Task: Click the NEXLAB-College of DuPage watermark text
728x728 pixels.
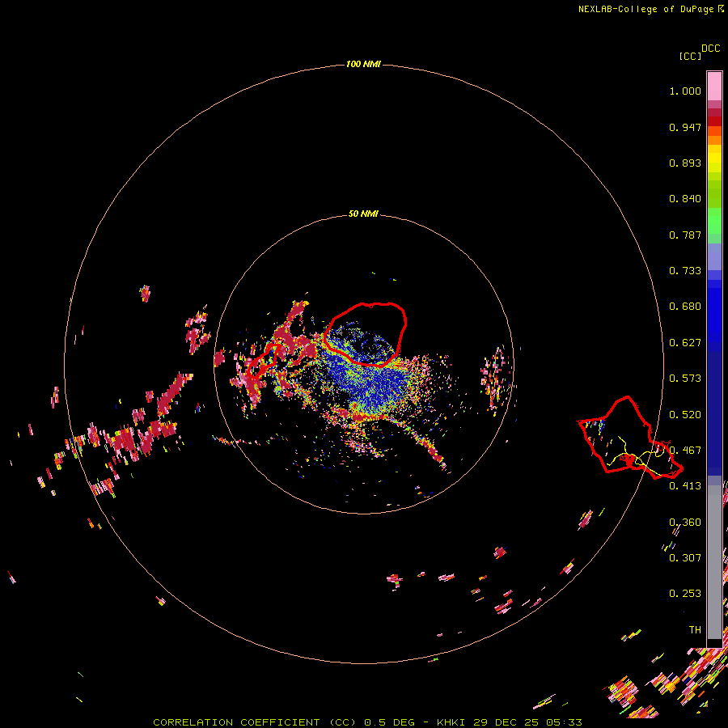Action: tap(651, 9)
